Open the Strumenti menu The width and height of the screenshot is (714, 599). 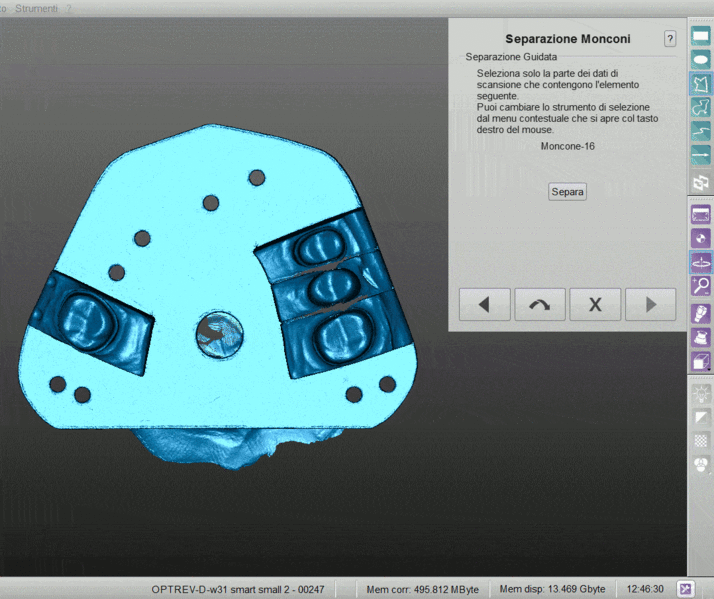click(36, 9)
